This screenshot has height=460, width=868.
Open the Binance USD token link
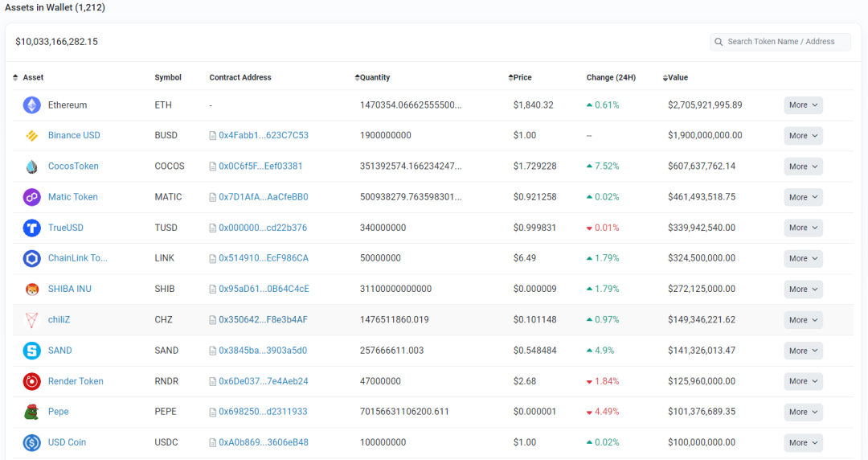(74, 135)
